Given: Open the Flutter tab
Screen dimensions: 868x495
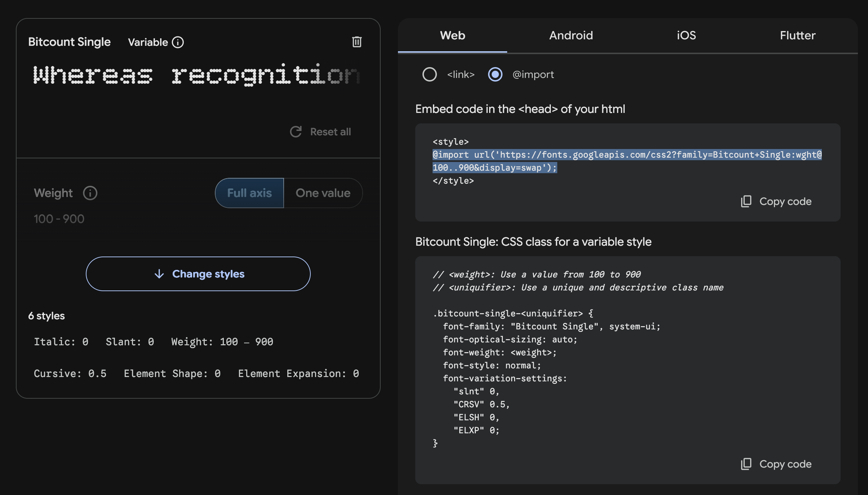Looking at the screenshot, I should [x=797, y=35].
